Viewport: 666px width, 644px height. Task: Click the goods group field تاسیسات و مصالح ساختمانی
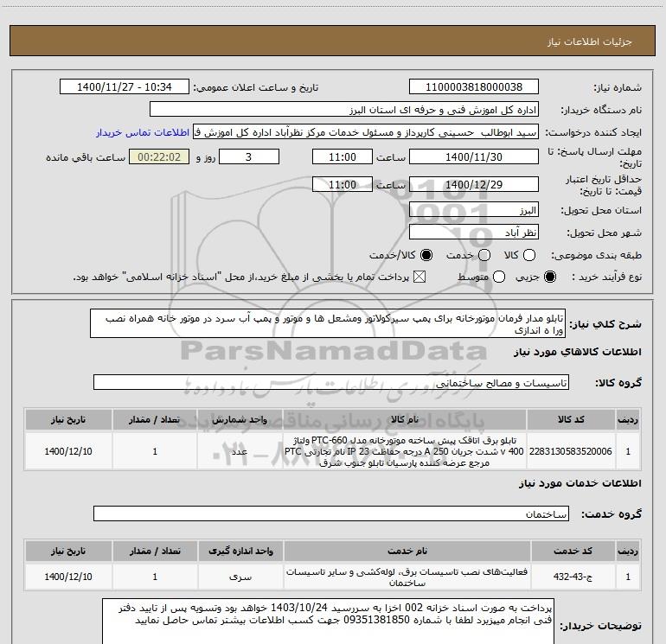coord(331,382)
